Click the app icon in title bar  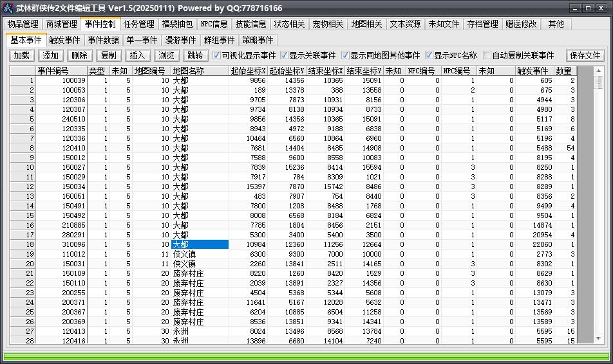[8, 8]
